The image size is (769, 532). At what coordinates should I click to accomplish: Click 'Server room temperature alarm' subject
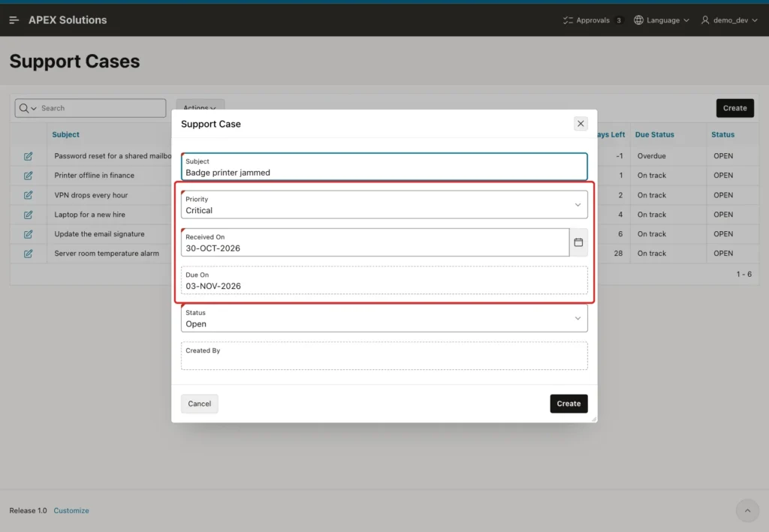(107, 254)
